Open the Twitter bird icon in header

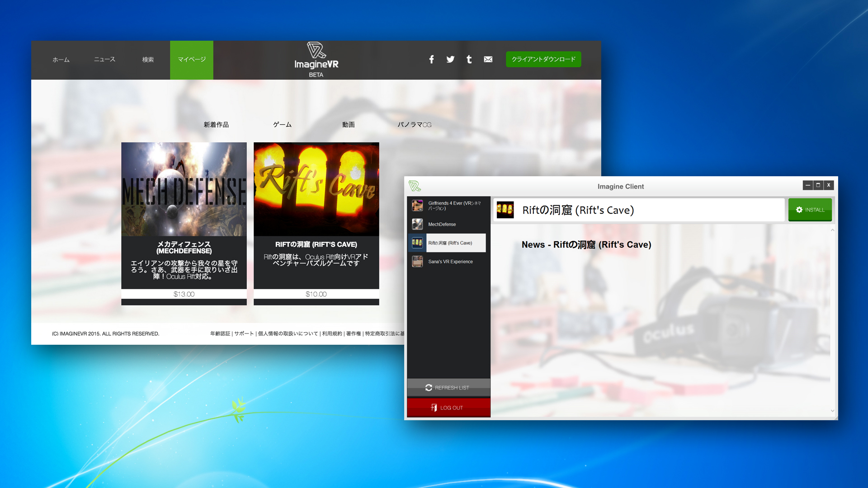tap(450, 59)
